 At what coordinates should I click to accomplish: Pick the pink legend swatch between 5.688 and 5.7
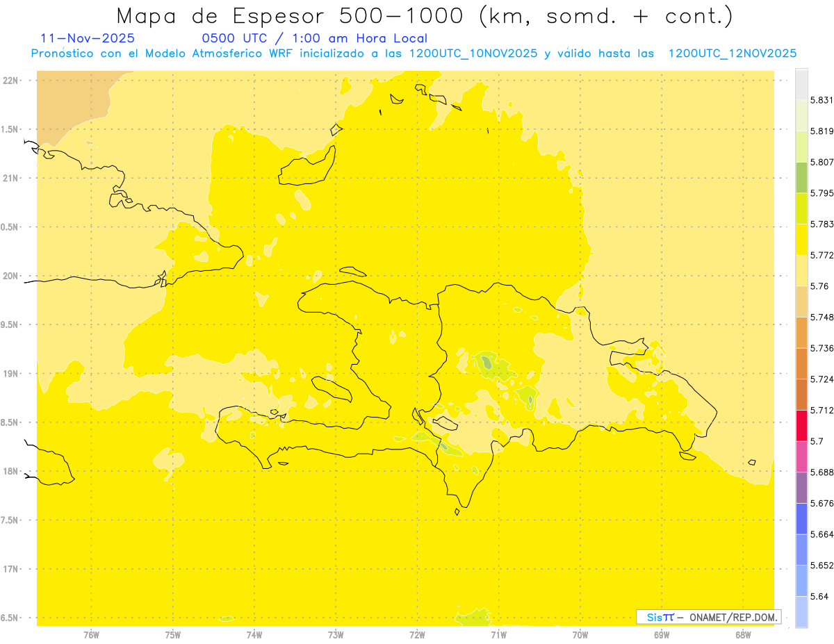(x=801, y=456)
